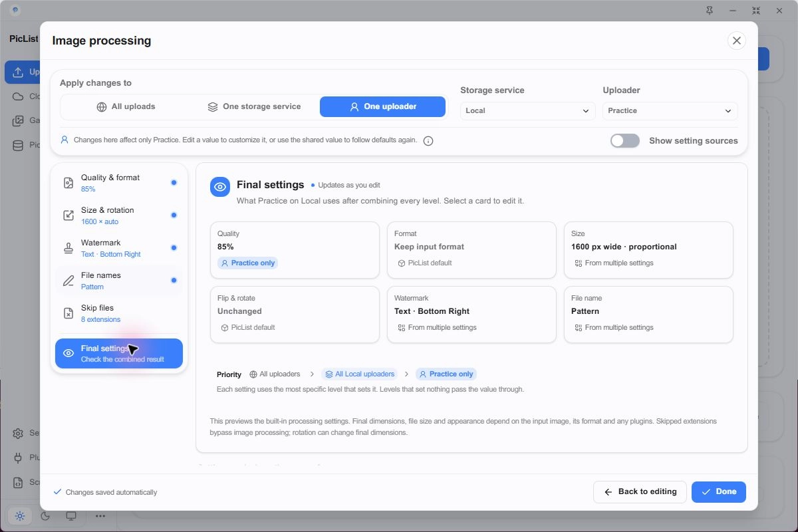Image resolution: width=798 pixels, height=532 pixels.
Task: Pin the PicList window on top
Action: tap(710, 11)
